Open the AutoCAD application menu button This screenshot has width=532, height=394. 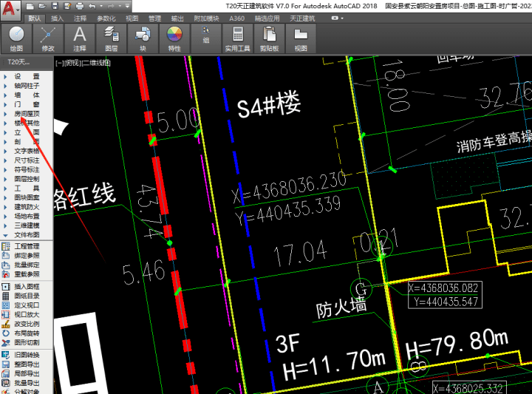[x=10, y=10]
